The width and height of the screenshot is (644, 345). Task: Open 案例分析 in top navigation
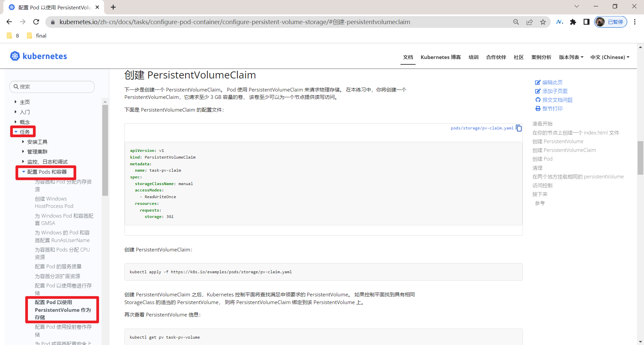tap(541, 57)
